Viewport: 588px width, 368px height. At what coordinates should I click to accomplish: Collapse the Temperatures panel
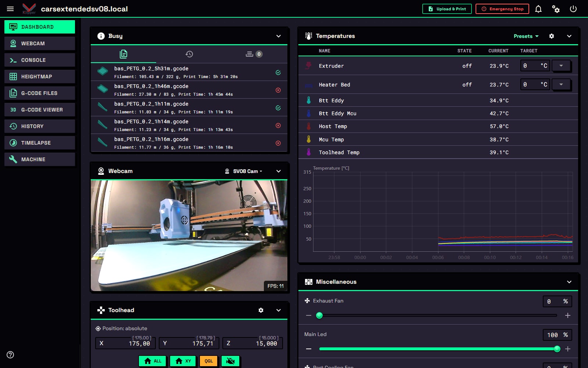point(569,36)
